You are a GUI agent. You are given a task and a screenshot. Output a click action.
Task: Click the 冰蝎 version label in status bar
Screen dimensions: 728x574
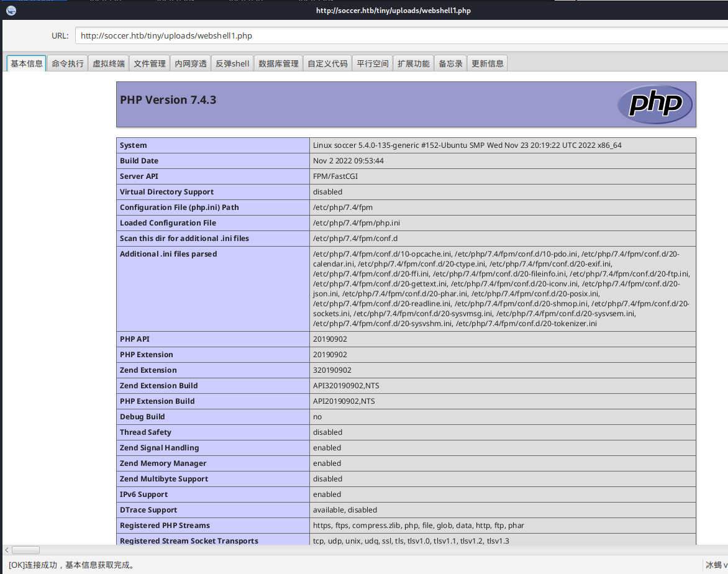(x=716, y=565)
